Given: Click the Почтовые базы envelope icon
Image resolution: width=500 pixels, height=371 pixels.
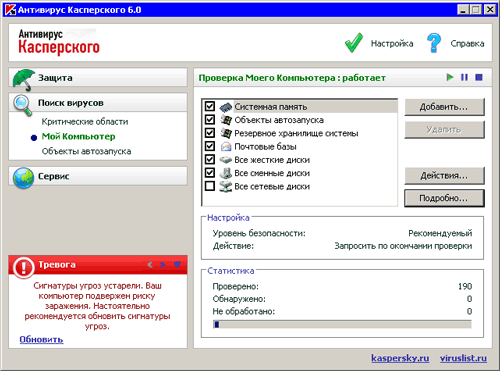Looking at the screenshot, I should (x=226, y=146).
